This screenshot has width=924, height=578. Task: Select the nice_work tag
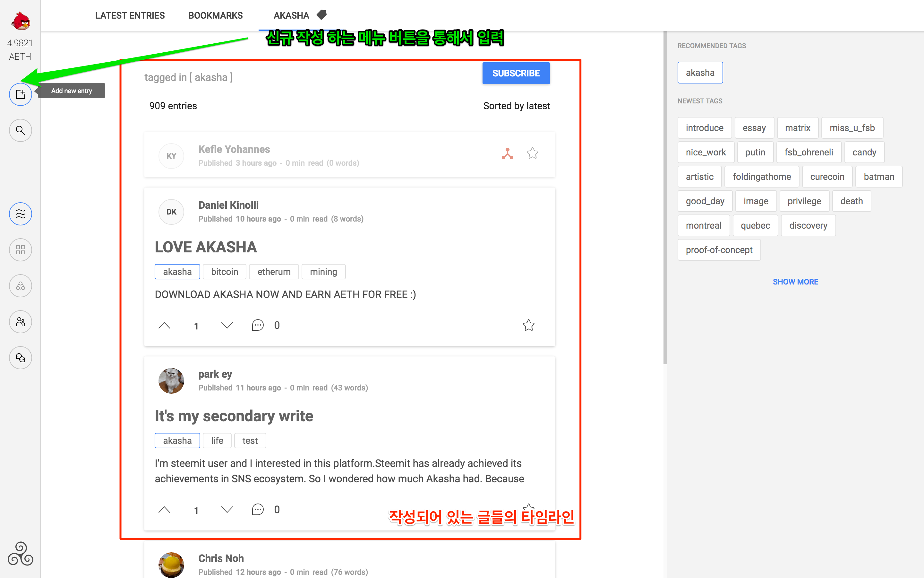(706, 152)
